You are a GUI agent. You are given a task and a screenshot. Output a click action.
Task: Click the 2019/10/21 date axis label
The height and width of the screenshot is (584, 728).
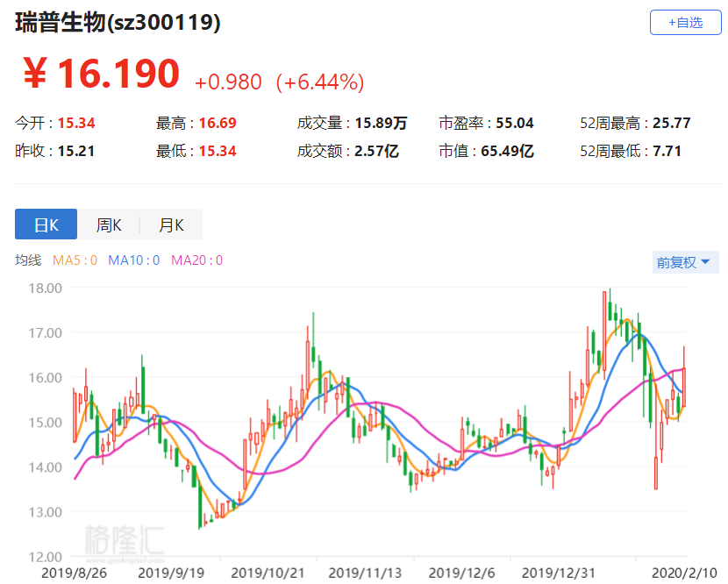coord(268,573)
